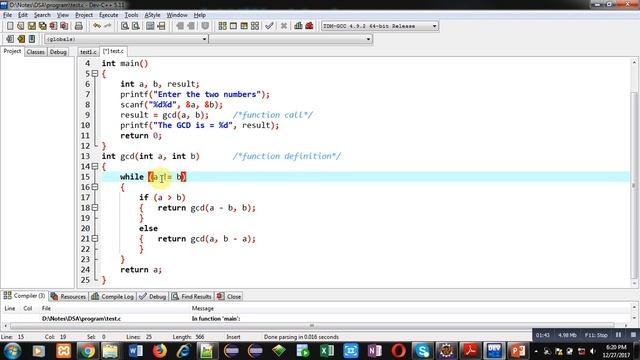The image size is (640, 360).
Task: Collapse the if block fold at line 18
Action: tap(95, 208)
